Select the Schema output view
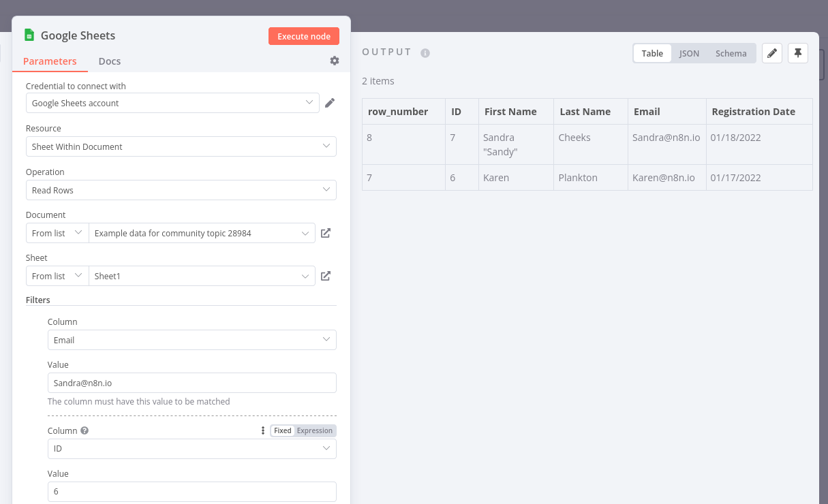828x504 pixels. 731,53
